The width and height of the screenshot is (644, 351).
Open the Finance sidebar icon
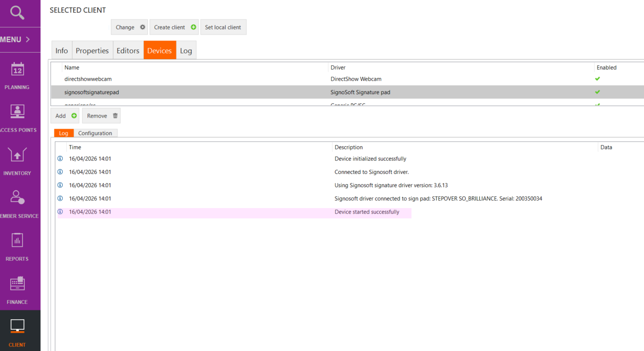pyautogui.click(x=18, y=284)
